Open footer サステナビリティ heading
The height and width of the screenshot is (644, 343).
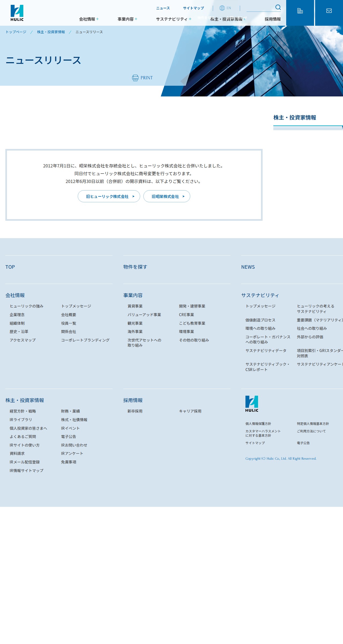click(260, 295)
